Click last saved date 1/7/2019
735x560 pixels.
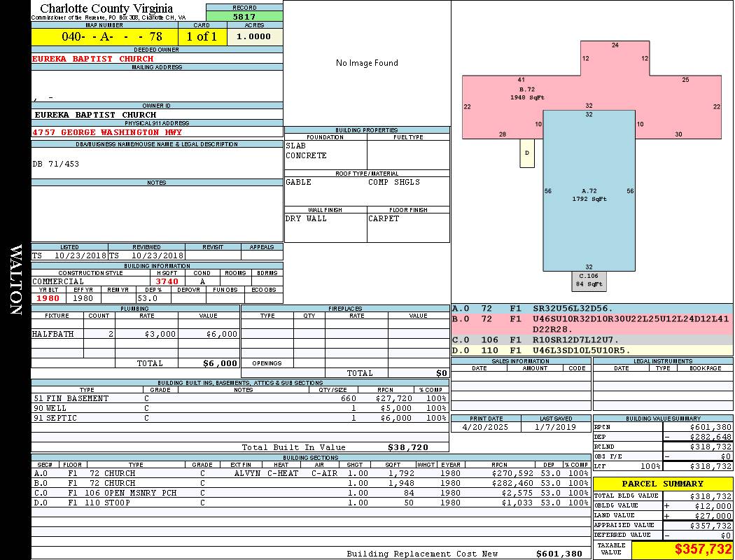(x=556, y=427)
